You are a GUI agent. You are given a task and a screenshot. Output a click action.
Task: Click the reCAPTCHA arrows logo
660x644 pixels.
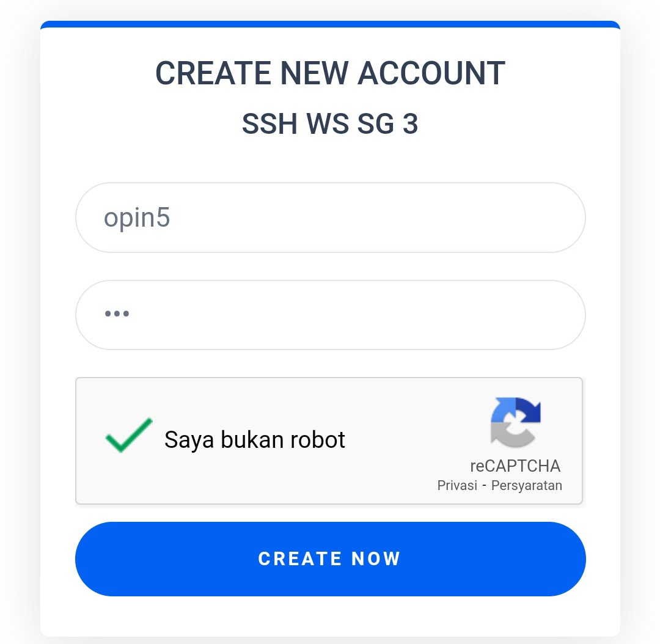tap(516, 422)
